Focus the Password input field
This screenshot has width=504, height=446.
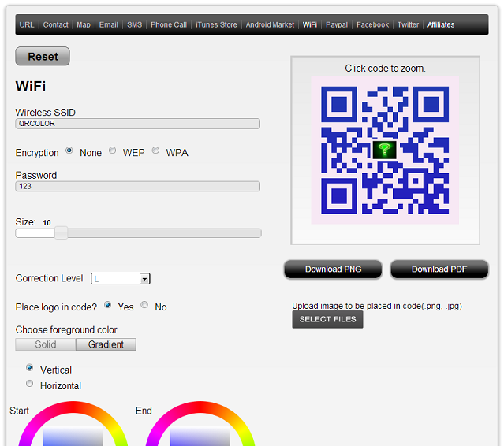(x=137, y=186)
